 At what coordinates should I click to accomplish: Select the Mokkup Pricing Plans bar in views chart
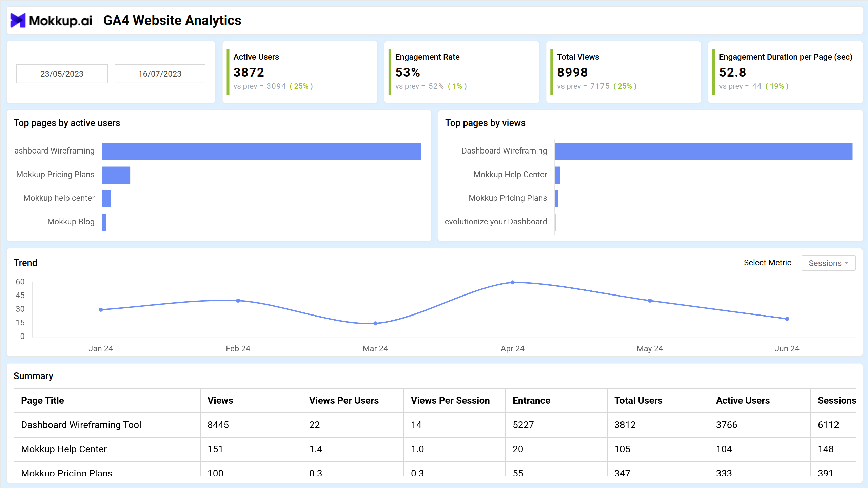556,199
